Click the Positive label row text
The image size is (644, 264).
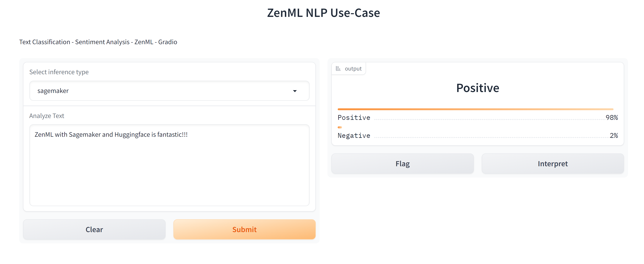(354, 117)
